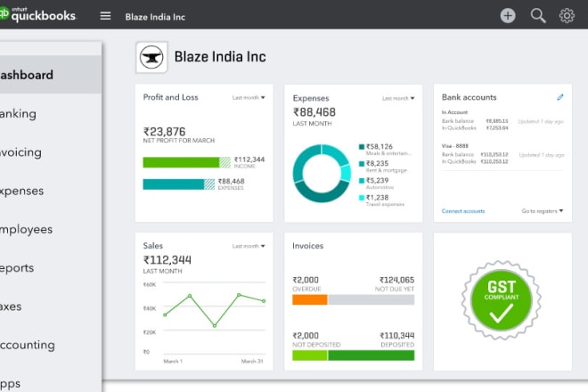Click the ₹23,876 net profit amount
The height and width of the screenshot is (392, 588).
pyautogui.click(x=164, y=132)
